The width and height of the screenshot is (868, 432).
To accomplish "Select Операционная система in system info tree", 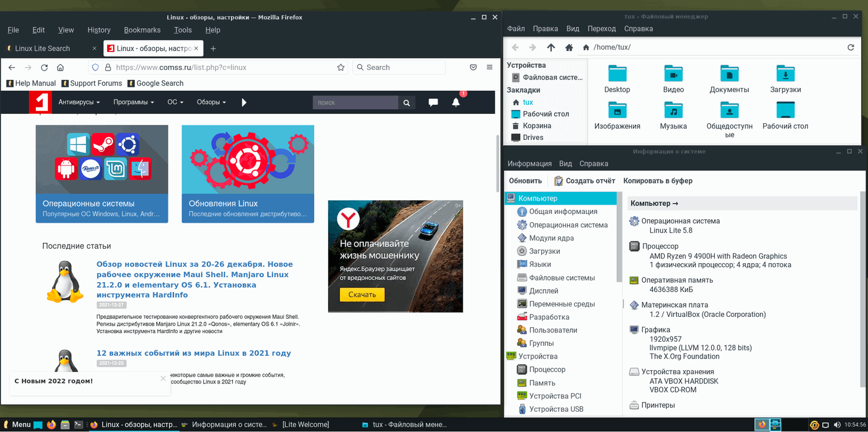I will tap(562, 225).
